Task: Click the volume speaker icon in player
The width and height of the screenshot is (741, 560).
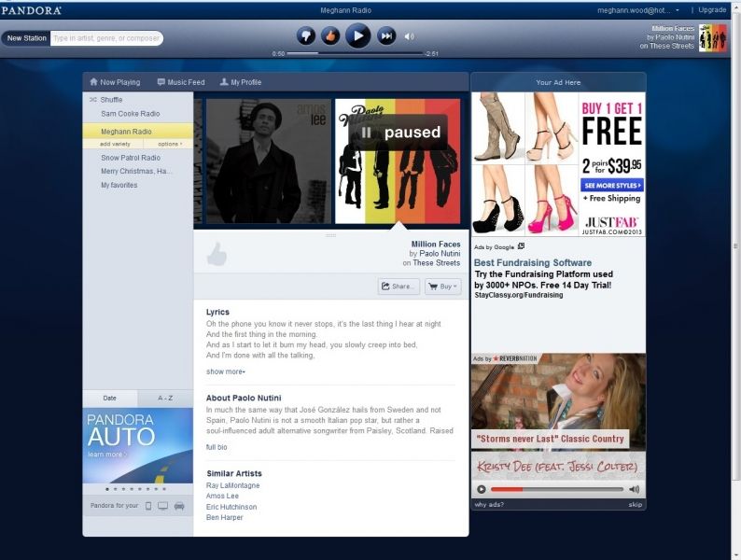Action: (x=409, y=36)
